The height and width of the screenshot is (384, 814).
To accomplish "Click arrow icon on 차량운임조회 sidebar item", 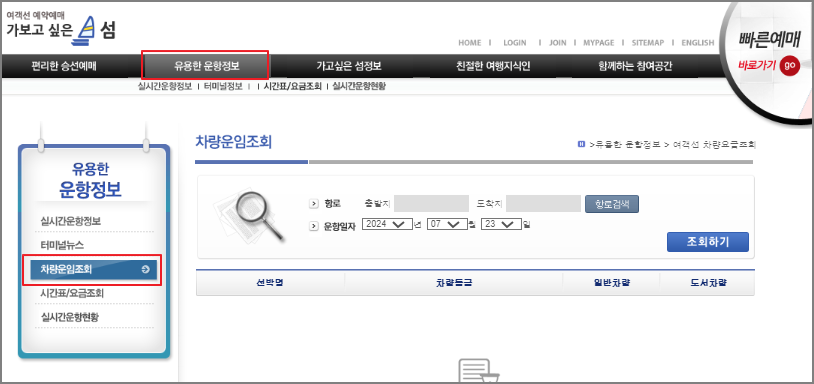I will tap(145, 269).
